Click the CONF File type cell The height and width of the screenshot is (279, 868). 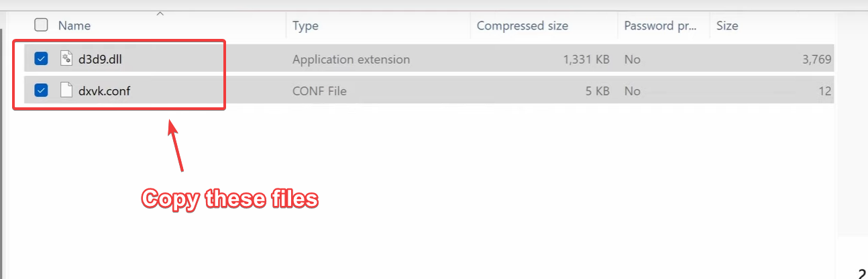coord(319,91)
